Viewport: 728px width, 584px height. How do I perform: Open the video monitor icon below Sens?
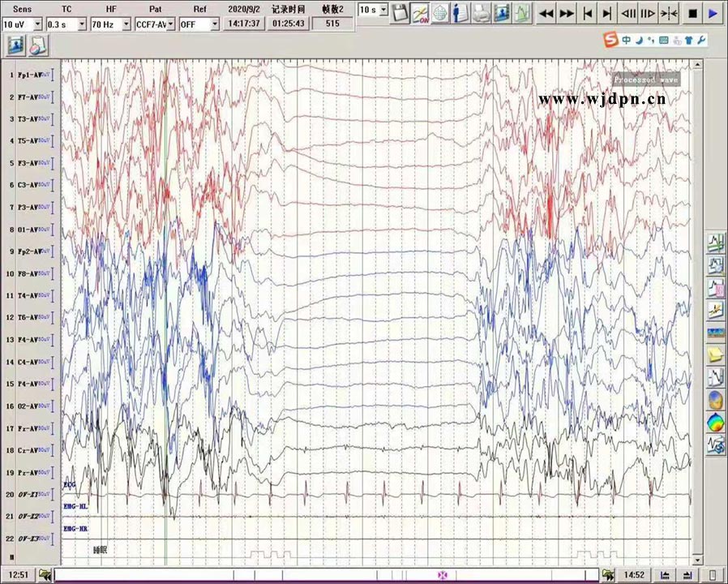[x=15, y=45]
